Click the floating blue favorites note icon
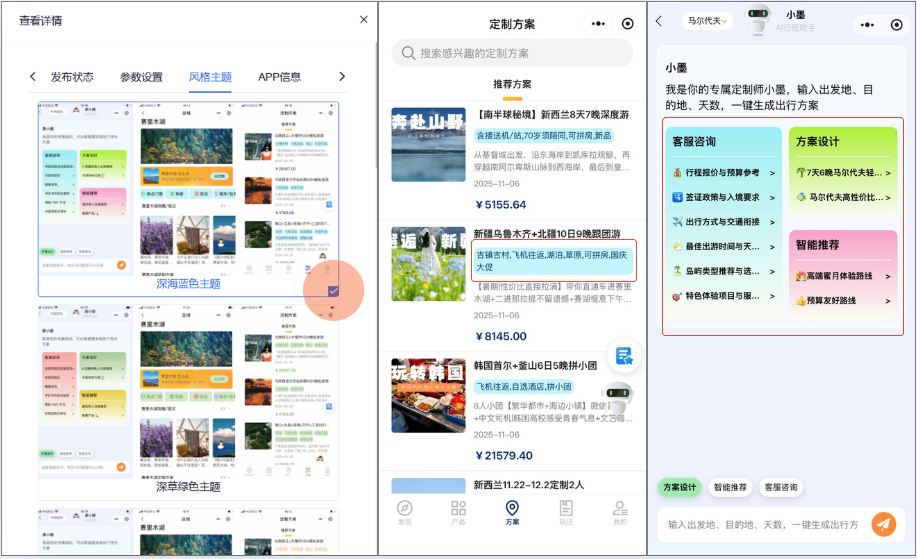This screenshot has height=559, width=917. (x=624, y=356)
